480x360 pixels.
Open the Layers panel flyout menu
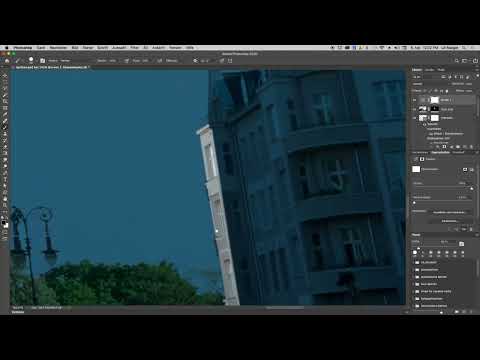(x=476, y=70)
